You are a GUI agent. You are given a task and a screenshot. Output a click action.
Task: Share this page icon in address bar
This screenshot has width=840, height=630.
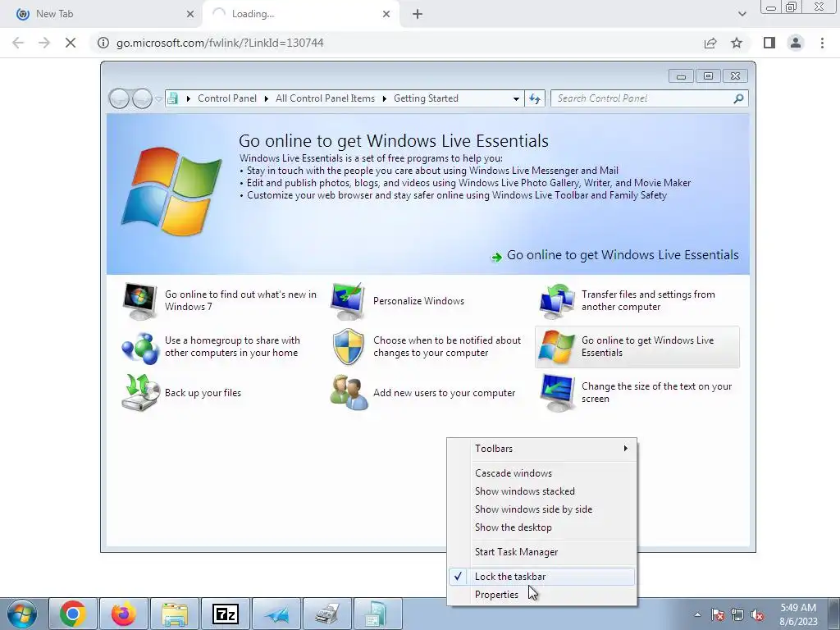(x=710, y=43)
